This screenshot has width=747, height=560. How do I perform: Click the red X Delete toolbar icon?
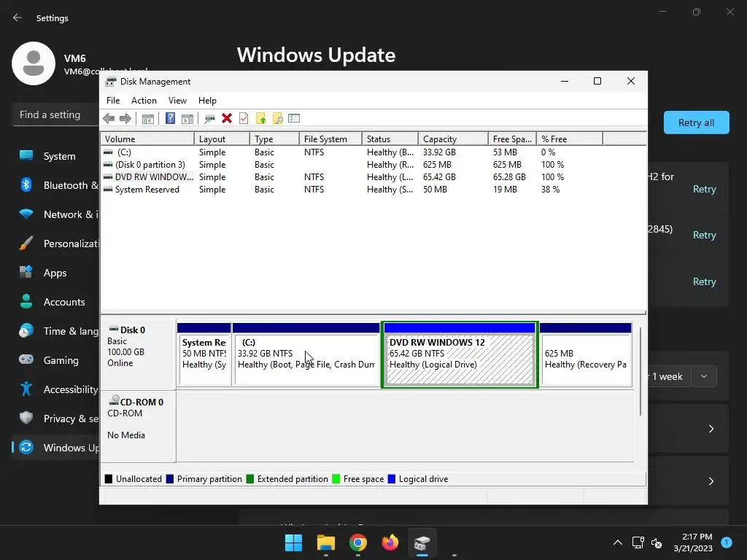click(227, 119)
